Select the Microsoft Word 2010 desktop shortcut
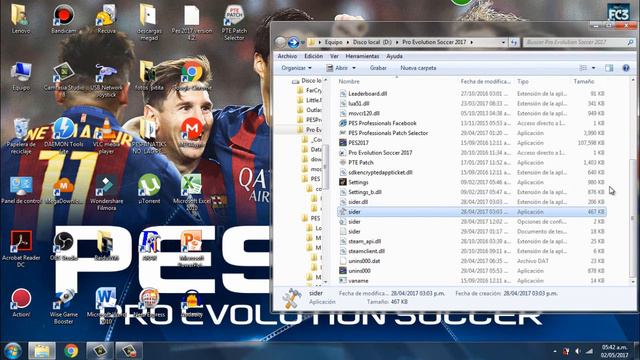 [x=106, y=306]
